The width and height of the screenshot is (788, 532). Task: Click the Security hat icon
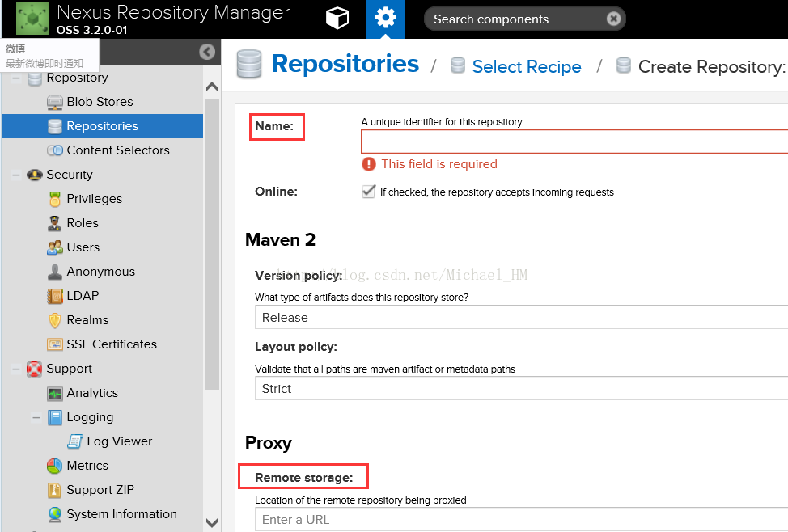[x=34, y=175]
